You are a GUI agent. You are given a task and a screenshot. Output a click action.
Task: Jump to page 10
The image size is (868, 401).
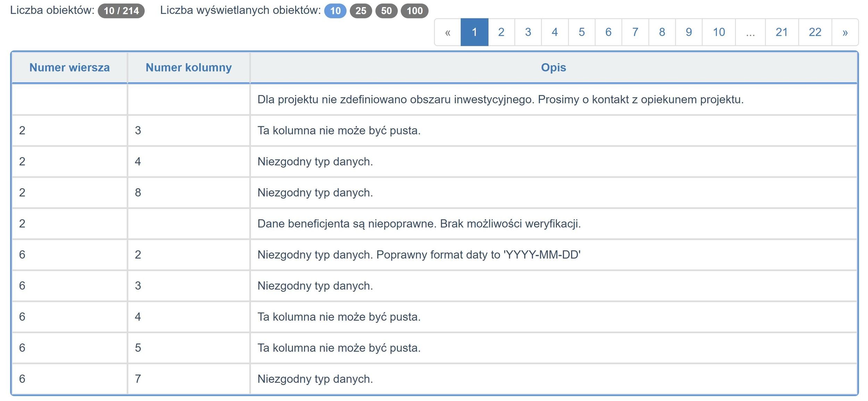pyautogui.click(x=719, y=32)
